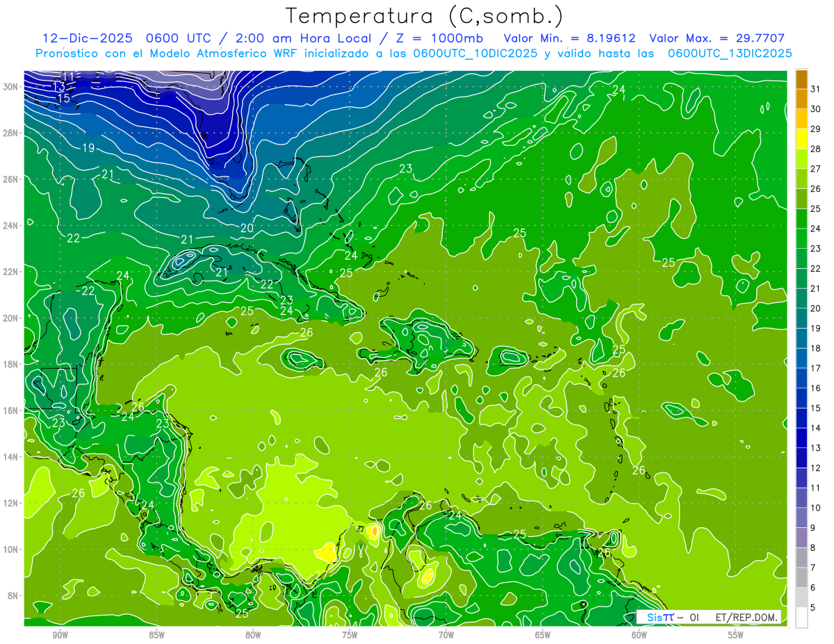Click the "22N" latitude axis label
The image size is (834, 644).
tap(11, 272)
